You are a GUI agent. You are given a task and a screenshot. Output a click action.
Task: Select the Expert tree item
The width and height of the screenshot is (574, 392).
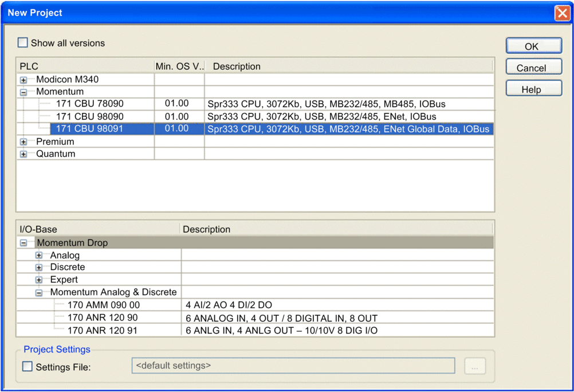[x=64, y=280]
